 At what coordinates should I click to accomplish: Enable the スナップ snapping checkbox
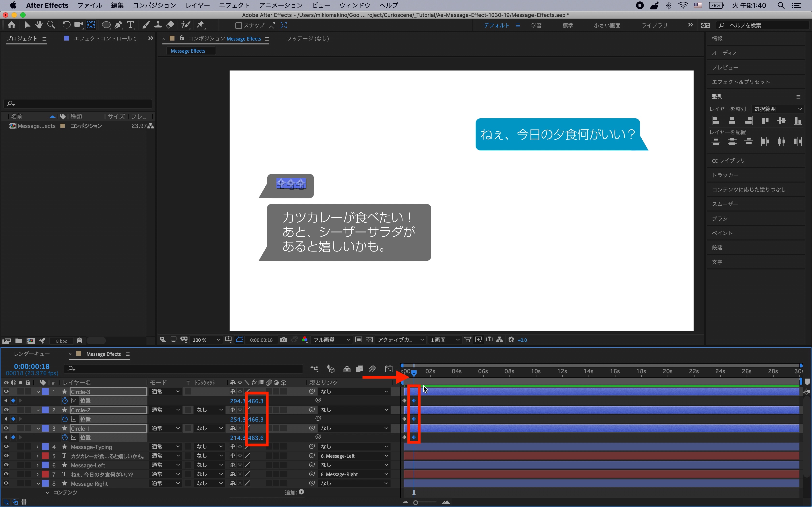pyautogui.click(x=239, y=26)
